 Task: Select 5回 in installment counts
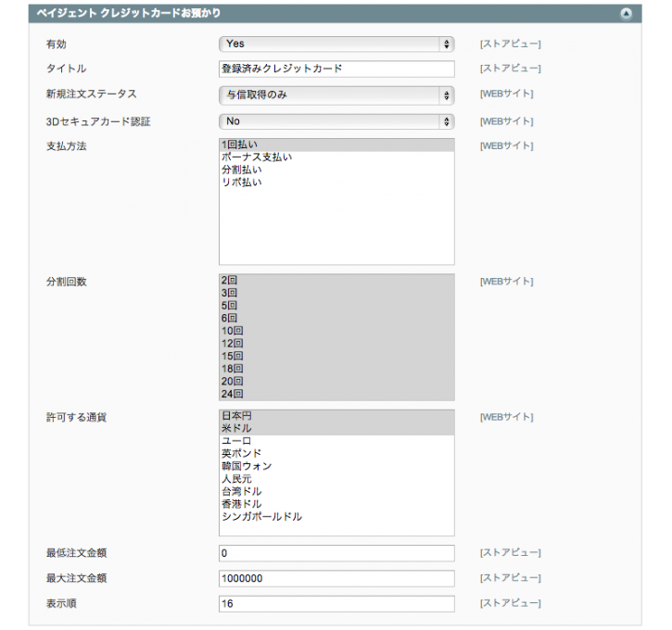pyautogui.click(x=336, y=306)
